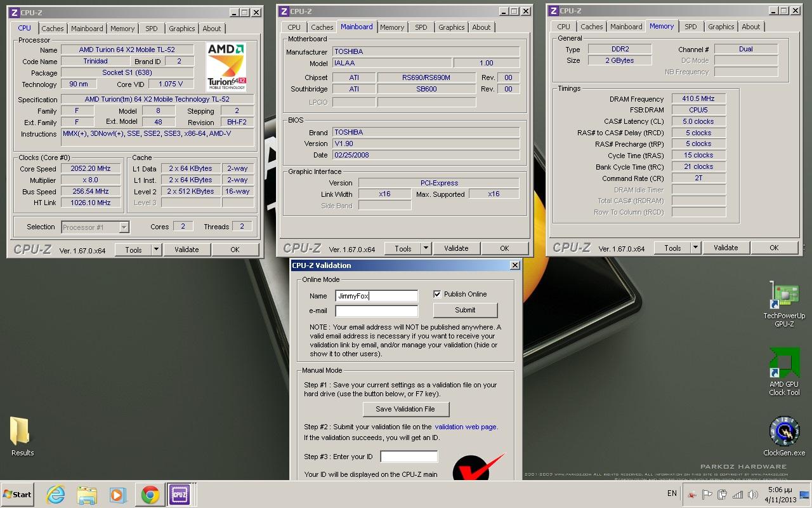Click the Start button
This screenshot has height=508, width=812.
coord(17,494)
